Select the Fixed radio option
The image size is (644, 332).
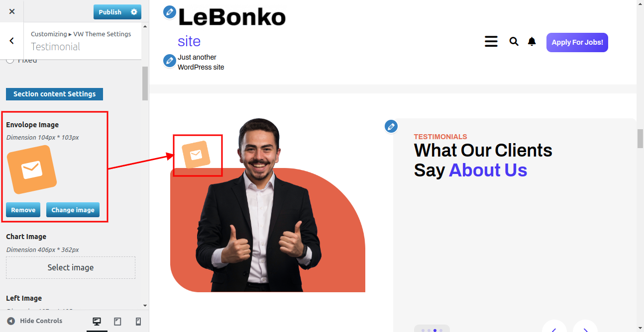point(9,60)
